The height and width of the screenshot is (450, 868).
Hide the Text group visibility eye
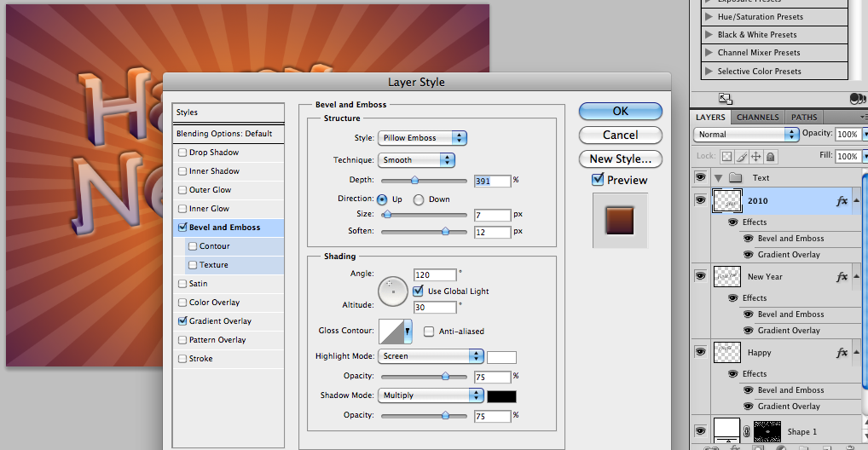pos(700,177)
